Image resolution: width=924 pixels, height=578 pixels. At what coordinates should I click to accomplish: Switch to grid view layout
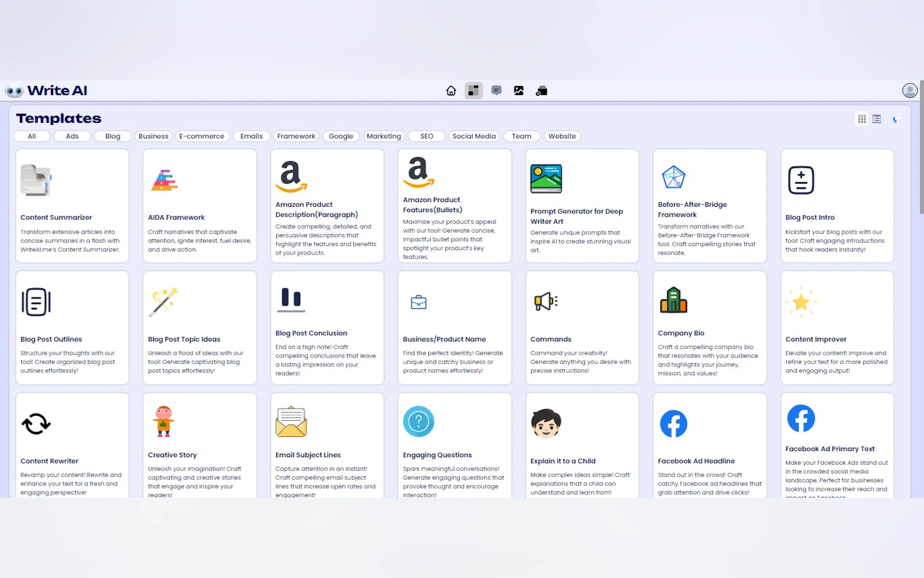[x=862, y=119]
